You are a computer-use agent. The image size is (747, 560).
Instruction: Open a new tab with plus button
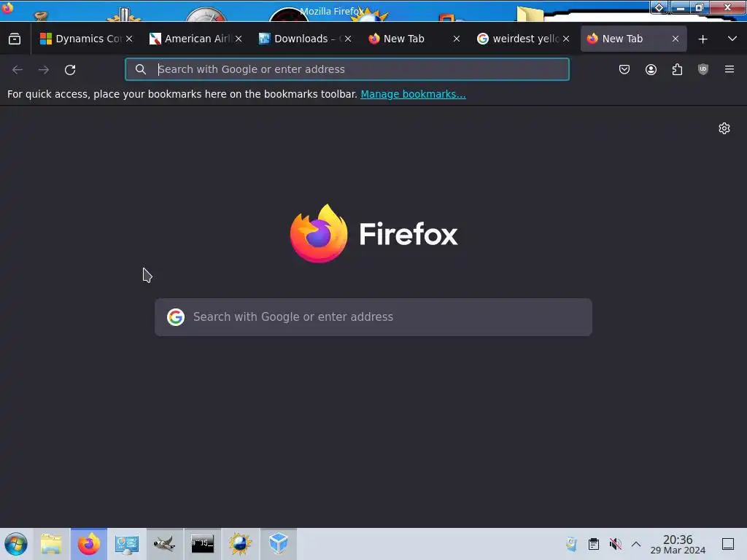tap(703, 39)
